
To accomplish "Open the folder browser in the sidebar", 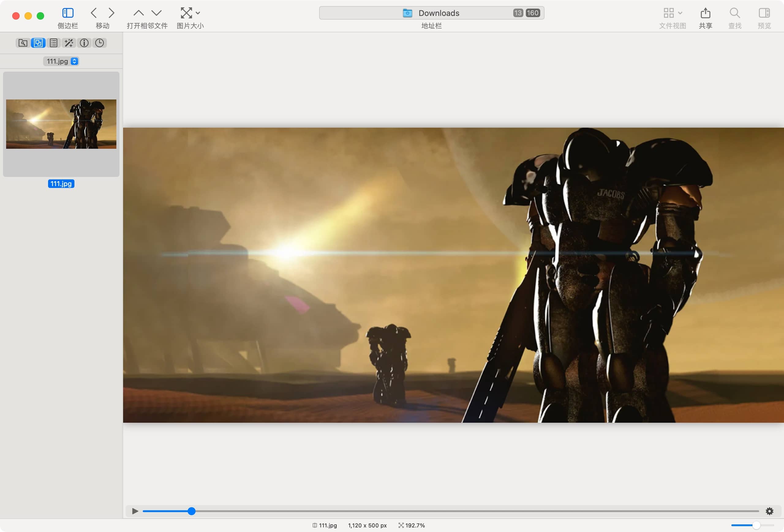I will (23, 43).
